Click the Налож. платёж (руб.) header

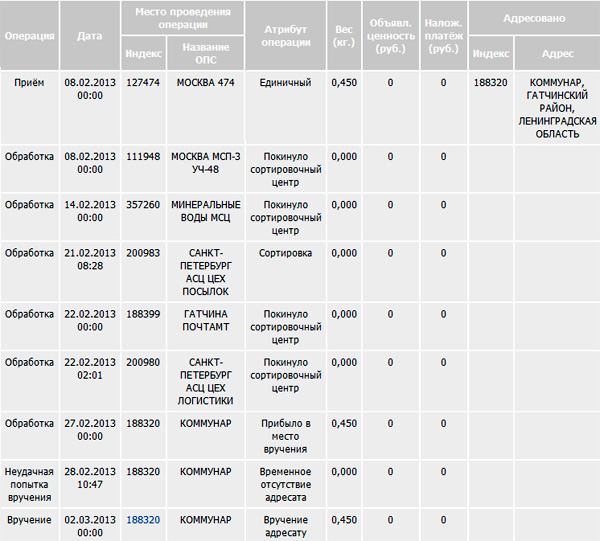[x=443, y=35]
